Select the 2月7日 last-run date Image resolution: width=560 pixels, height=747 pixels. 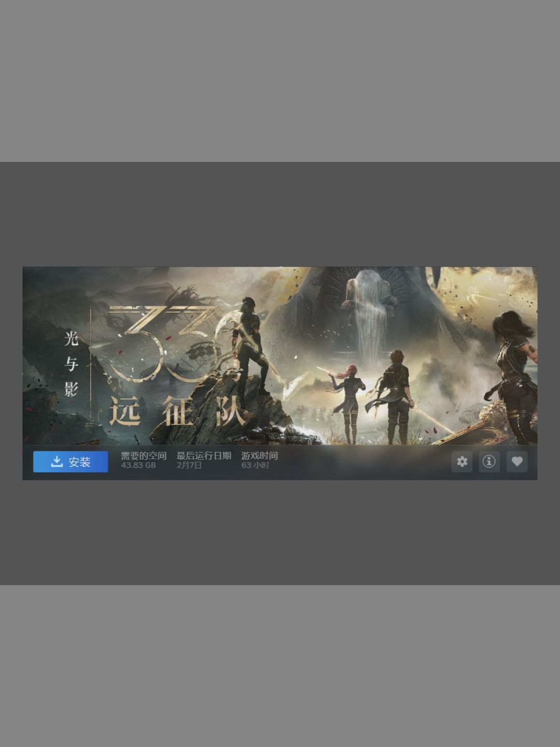coord(189,465)
